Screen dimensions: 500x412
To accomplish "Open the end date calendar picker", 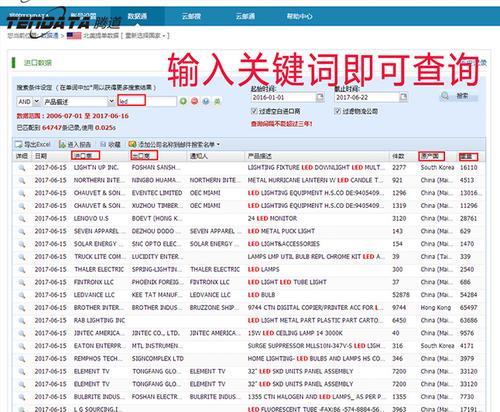I will (403, 97).
